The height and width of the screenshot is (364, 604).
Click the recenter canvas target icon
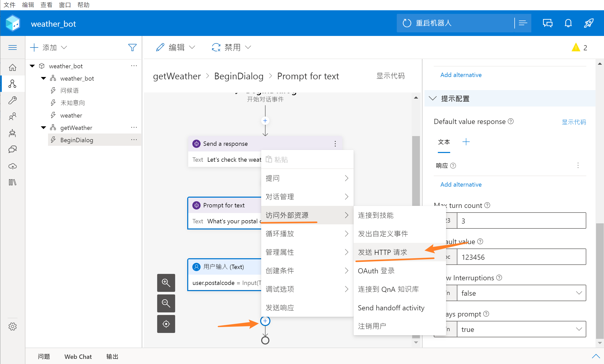[x=166, y=324]
